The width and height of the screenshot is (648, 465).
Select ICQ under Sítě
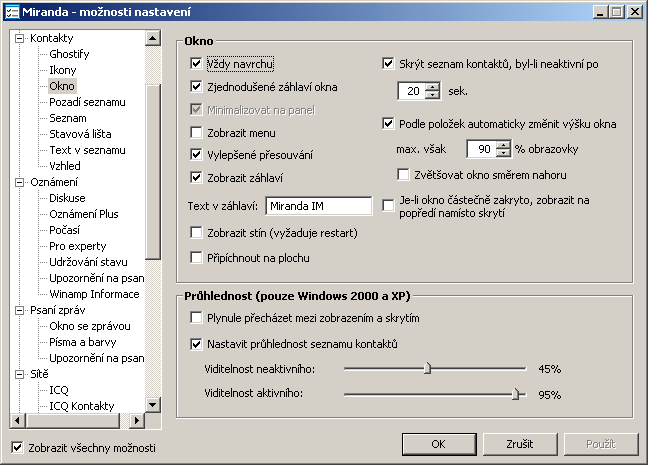pos(59,390)
